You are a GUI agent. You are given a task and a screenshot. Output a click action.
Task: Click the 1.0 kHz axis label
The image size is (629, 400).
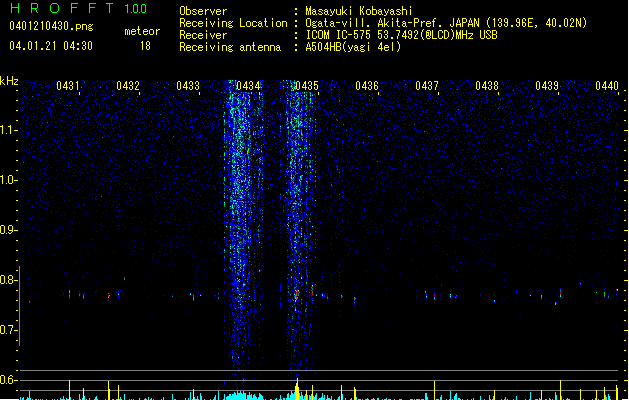point(8,180)
